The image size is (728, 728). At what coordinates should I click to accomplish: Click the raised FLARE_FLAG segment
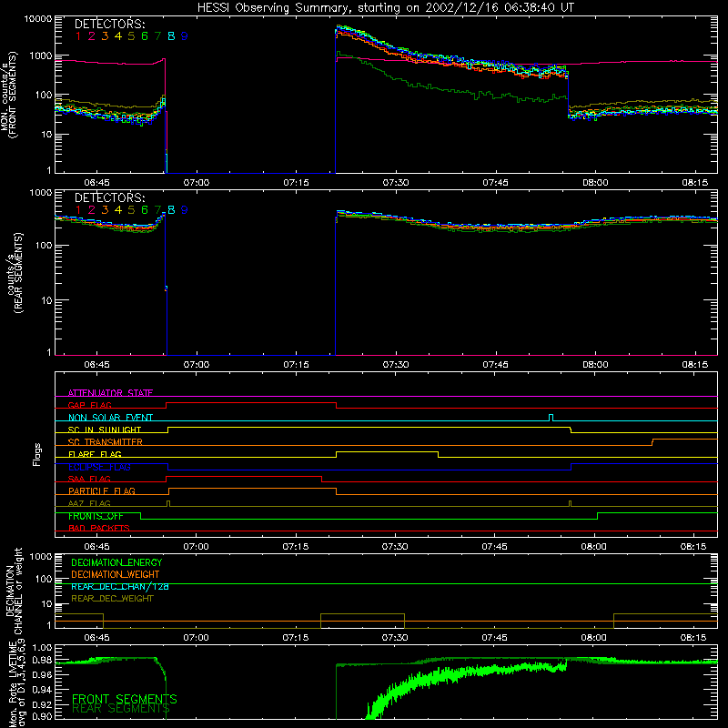388,451
